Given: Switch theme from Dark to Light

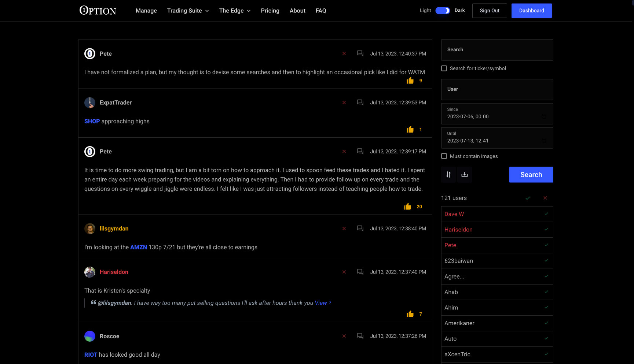Looking at the screenshot, I should tap(443, 11).
